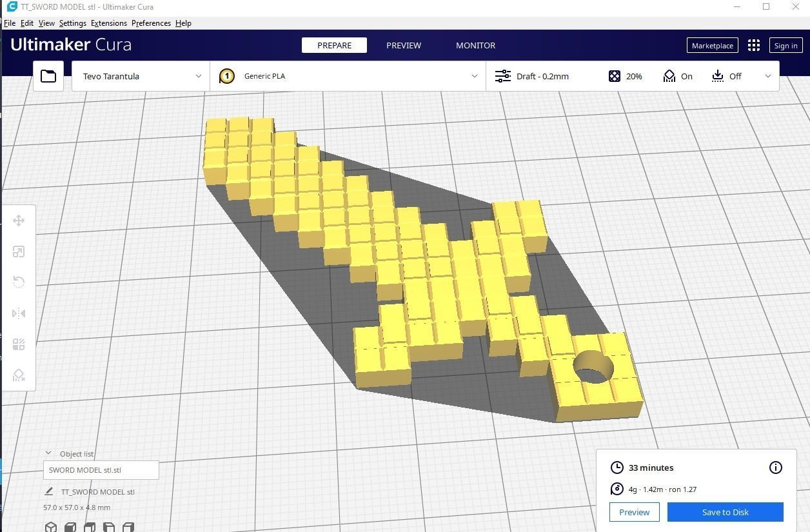Open the Edit menu
Screen dimensions: 810x532
(x=26, y=23)
